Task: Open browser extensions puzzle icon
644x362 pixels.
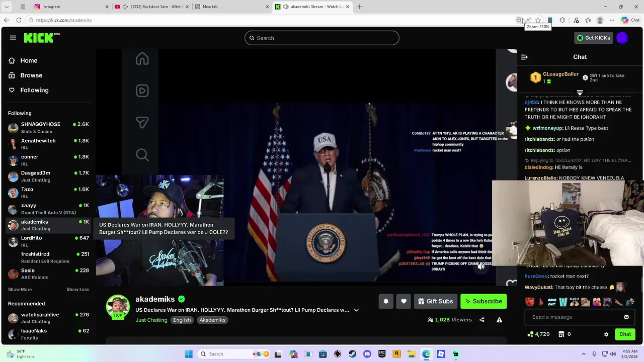Action: 562,20
